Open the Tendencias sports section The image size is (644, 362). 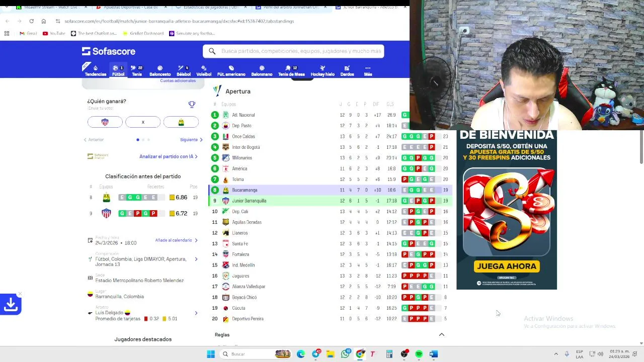95,70
